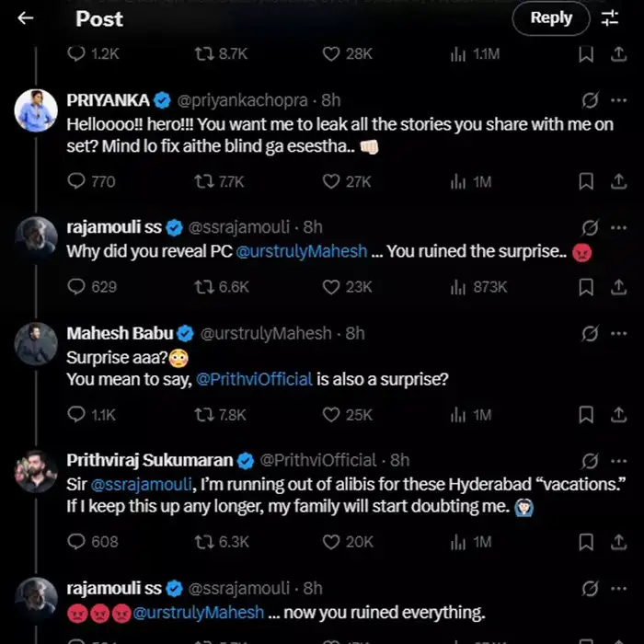The height and width of the screenshot is (644, 644).
Task: Click the @urstrulyMahesh mention in rajamouli's reveal tweet
Action: 301,251
